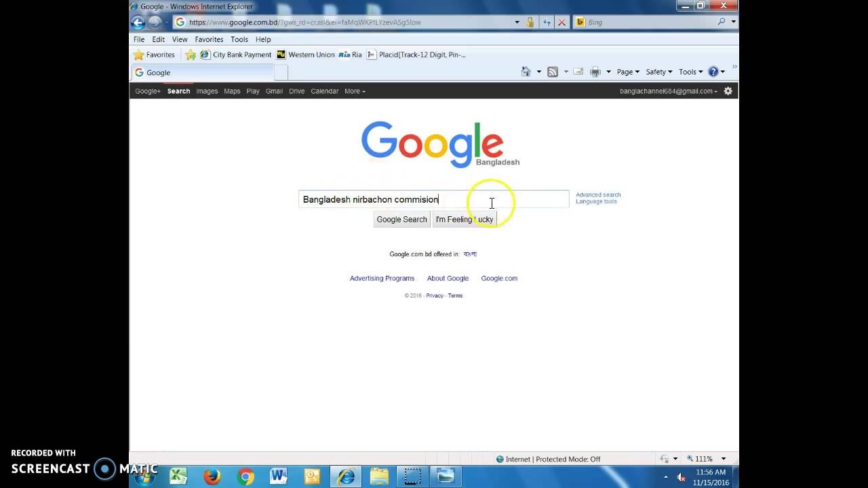This screenshot has width=868, height=488.
Task: Stop page loading with red X
Action: tap(561, 22)
